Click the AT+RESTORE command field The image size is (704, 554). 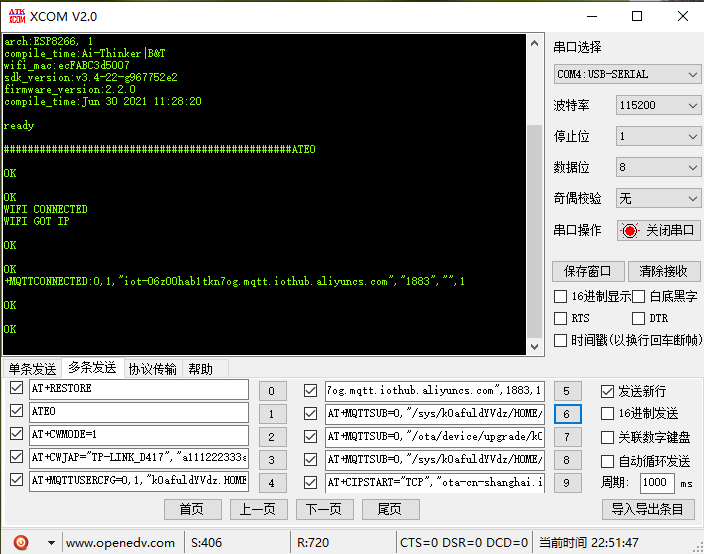(139, 389)
